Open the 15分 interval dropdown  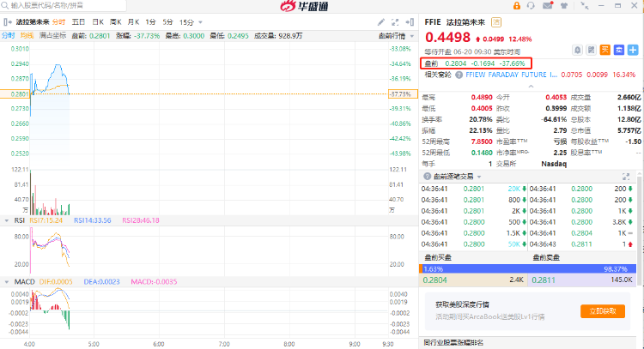point(187,21)
